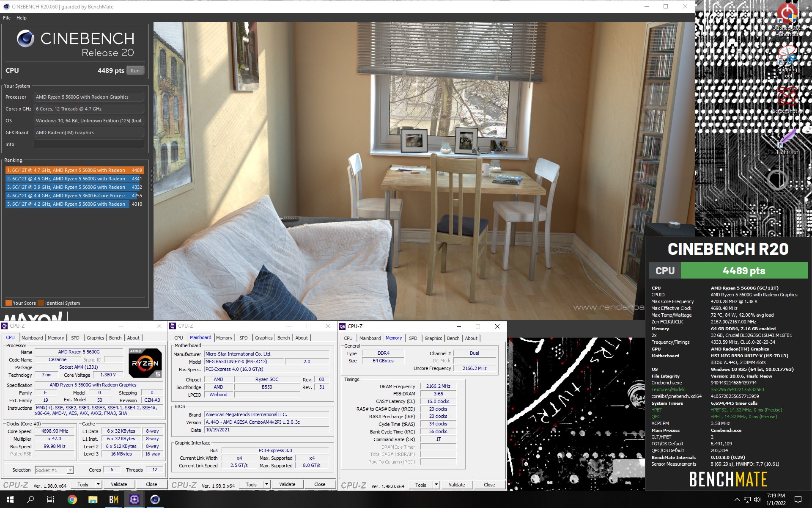
Task: Click the Run button next to CPU score
Action: [135, 71]
